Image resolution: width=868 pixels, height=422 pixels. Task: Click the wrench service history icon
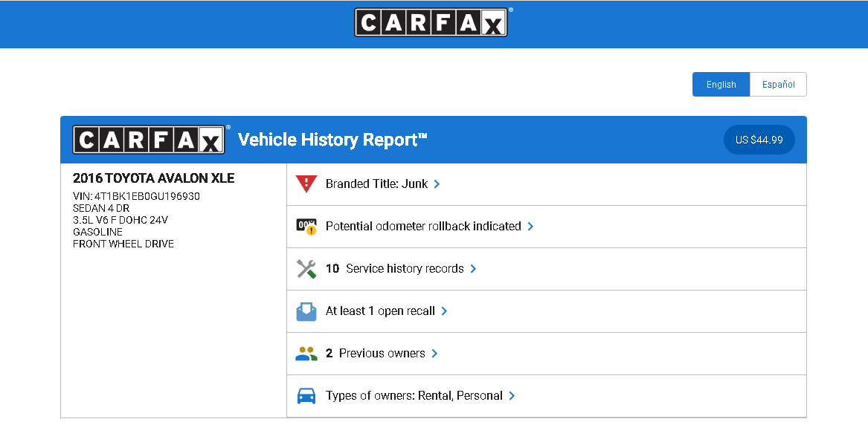(306, 269)
